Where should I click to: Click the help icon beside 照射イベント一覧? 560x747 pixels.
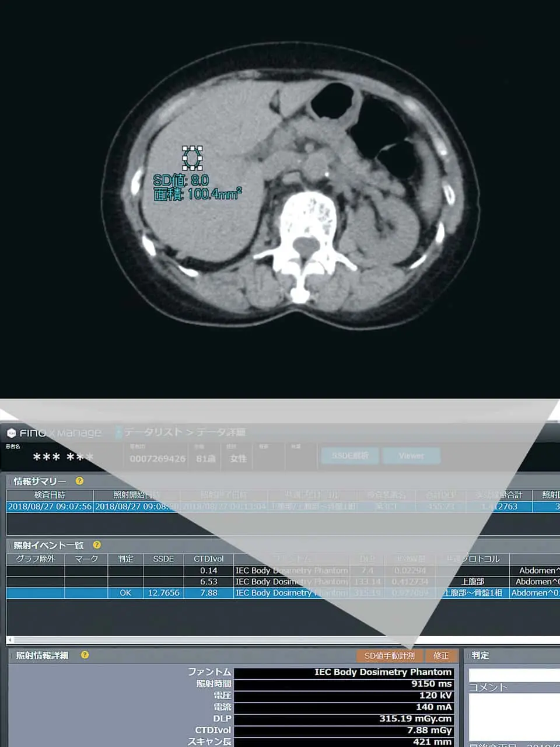[97, 545]
